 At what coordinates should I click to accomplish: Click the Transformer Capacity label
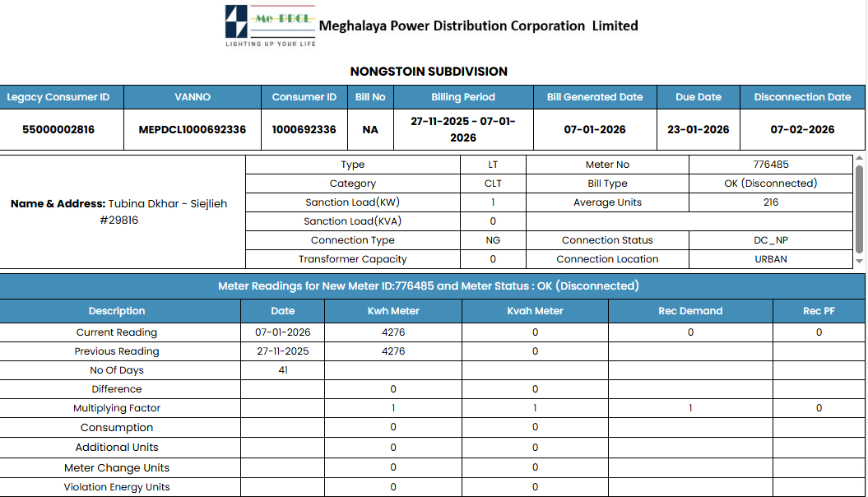tap(353, 259)
